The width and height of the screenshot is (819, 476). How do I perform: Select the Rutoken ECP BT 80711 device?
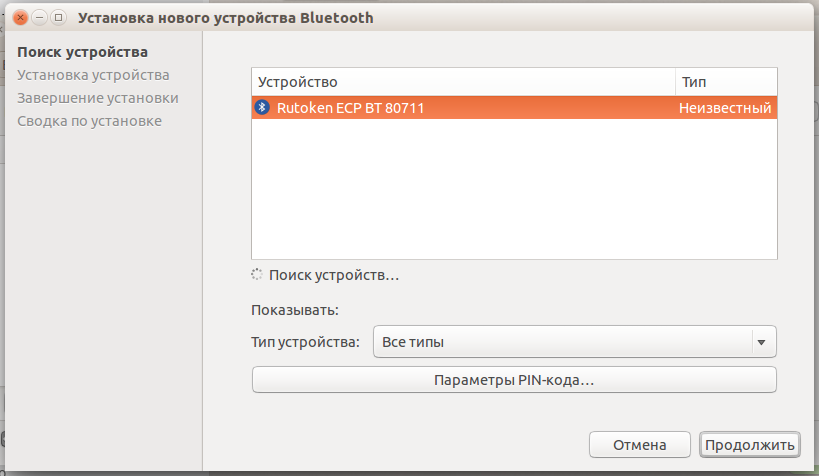[x=350, y=108]
